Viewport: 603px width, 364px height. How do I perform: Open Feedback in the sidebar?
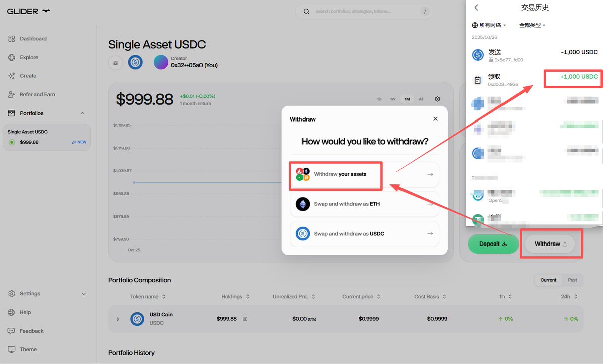pyautogui.click(x=26, y=331)
